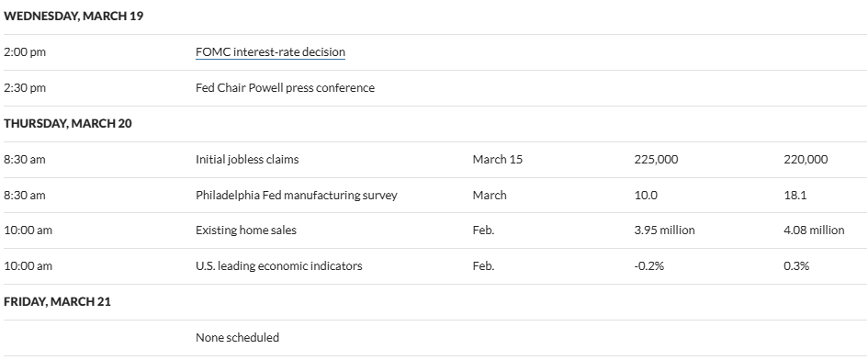Click the Fed Chair Powell press conference row
The width and height of the screenshot is (868, 360).
pos(434,88)
